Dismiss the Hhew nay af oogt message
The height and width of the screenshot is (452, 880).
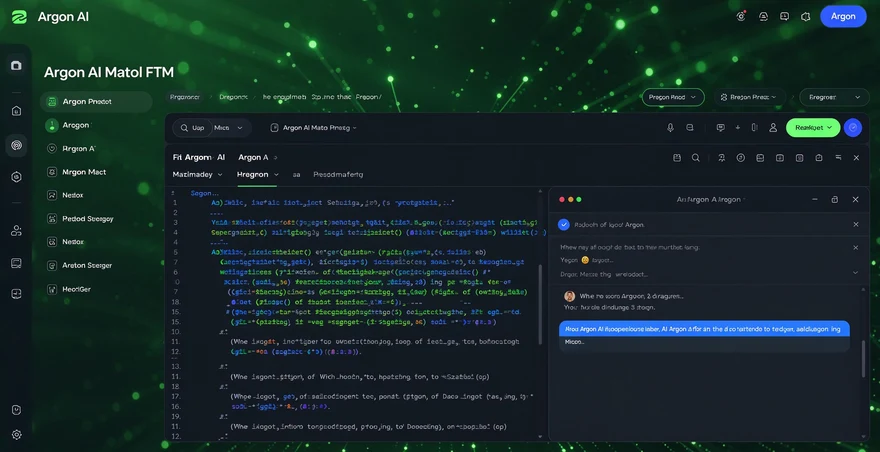tap(856, 248)
